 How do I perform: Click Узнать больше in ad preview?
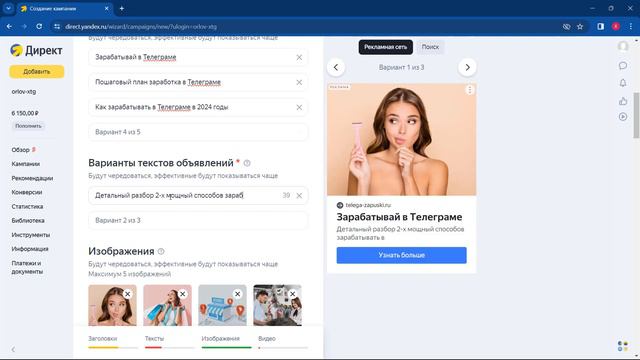(402, 255)
